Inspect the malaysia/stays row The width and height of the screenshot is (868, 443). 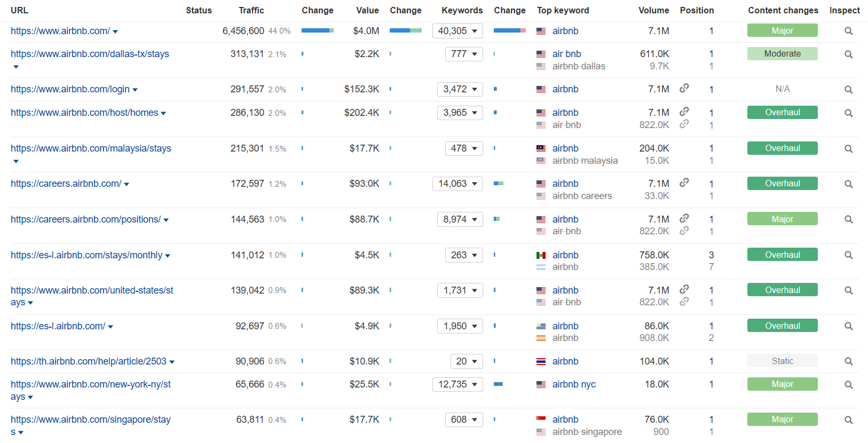click(x=848, y=149)
